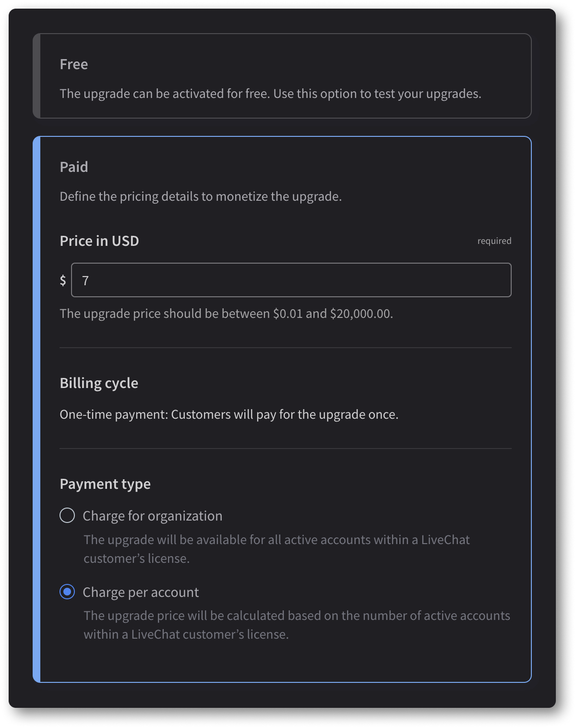Screen dimensions: 576x728
Task: Click the Charge per account label text
Action: (x=141, y=592)
